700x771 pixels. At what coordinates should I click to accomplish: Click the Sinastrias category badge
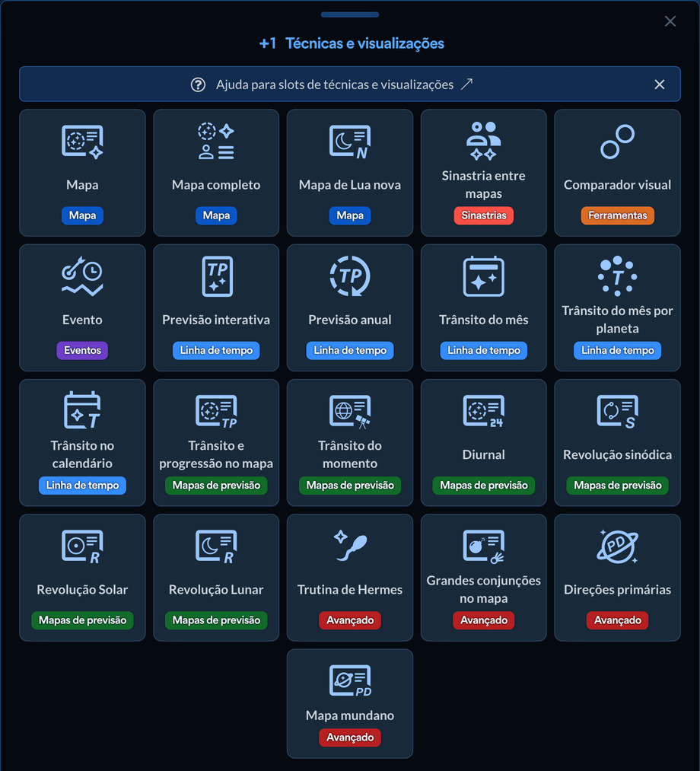pyautogui.click(x=484, y=215)
